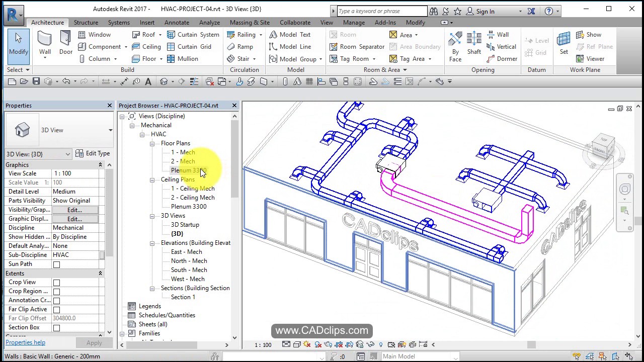
Task: Select the Modify tool in the ribbon
Action: [x=18, y=46]
